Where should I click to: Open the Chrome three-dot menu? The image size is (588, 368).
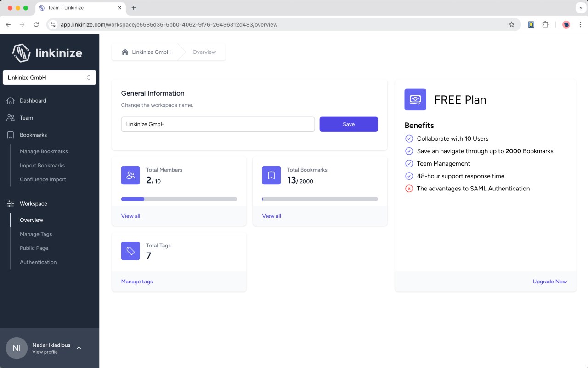point(581,25)
